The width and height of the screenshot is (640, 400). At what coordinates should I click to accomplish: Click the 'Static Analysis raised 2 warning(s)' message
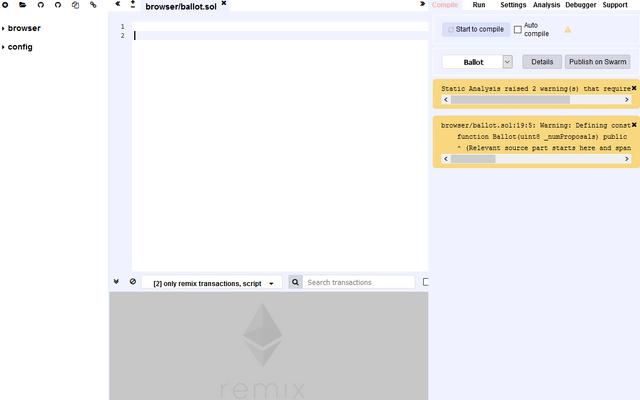coord(536,89)
